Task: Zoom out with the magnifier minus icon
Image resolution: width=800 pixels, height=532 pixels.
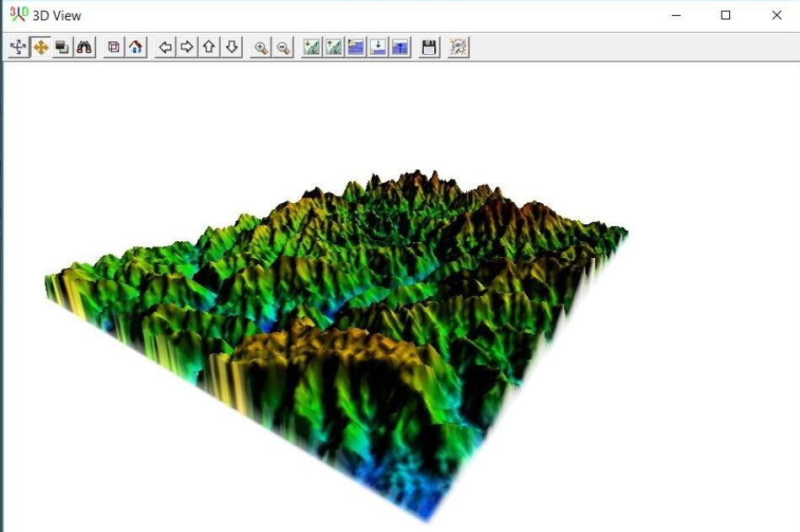Action: (x=285, y=48)
